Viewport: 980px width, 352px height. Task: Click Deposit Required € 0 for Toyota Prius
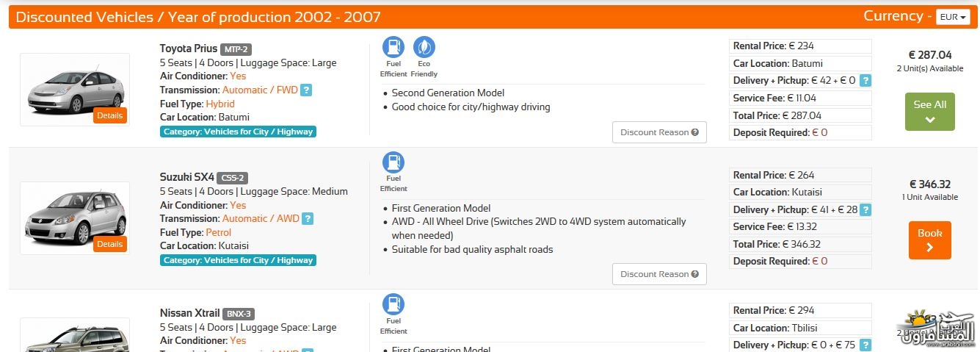point(800,132)
